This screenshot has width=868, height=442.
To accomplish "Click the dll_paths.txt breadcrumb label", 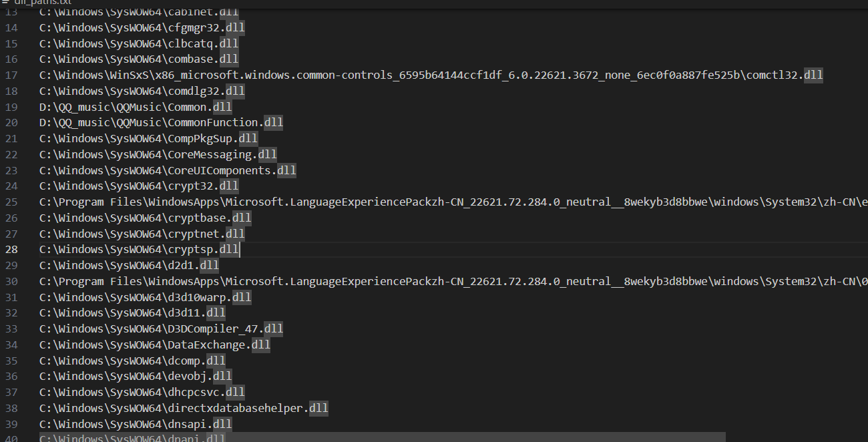I will (x=42, y=2).
